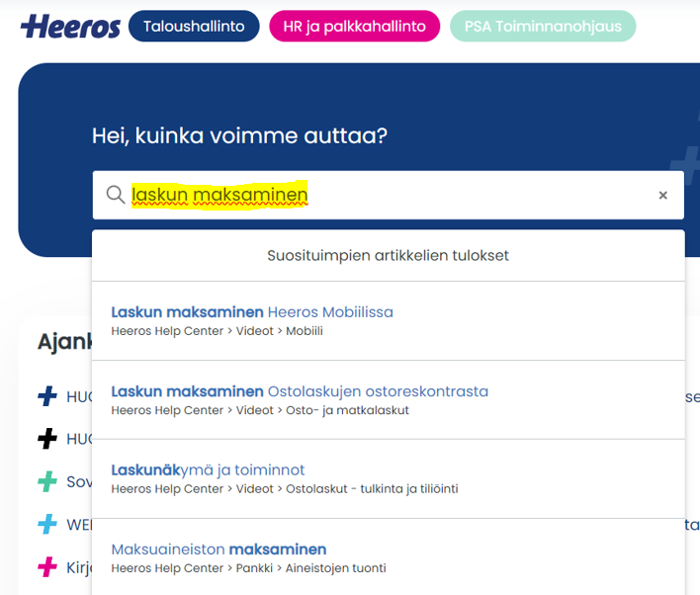Image resolution: width=700 pixels, height=595 pixels.
Task: Click breadcrumb 'Heeros Help Center > Videot > Osto- ja matkalaskut'
Action: [260, 410]
